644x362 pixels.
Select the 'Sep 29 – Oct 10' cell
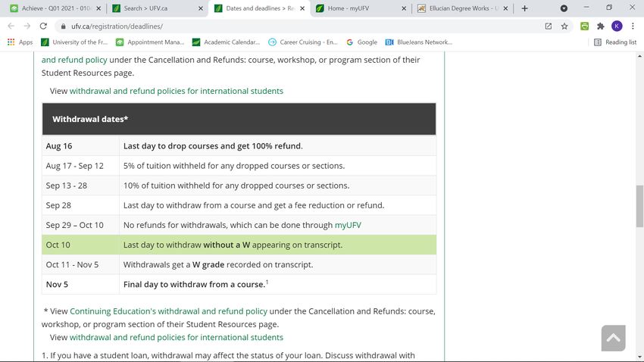click(80, 225)
